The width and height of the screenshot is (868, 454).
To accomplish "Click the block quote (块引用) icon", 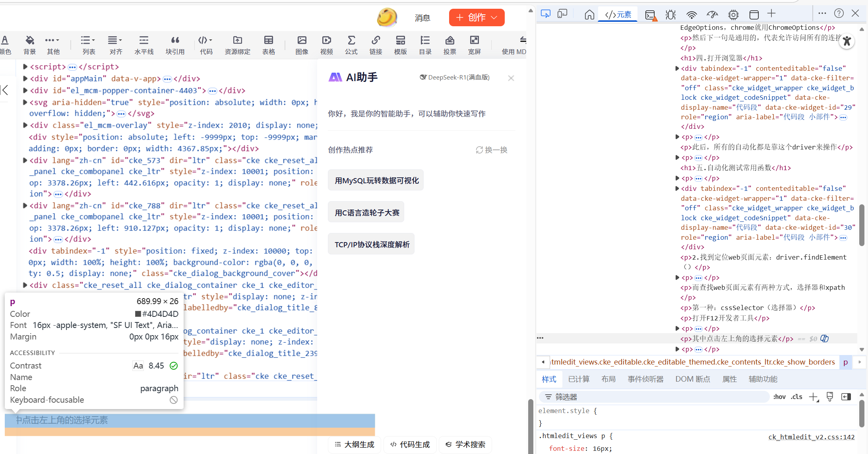I will [175, 41].
